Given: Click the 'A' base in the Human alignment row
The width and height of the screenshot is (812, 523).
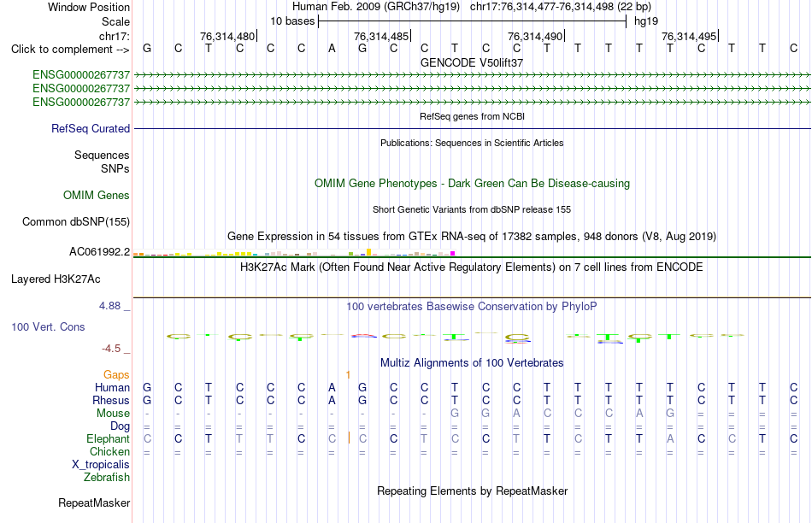Looking at the screenshot, I should coord(332,387).
